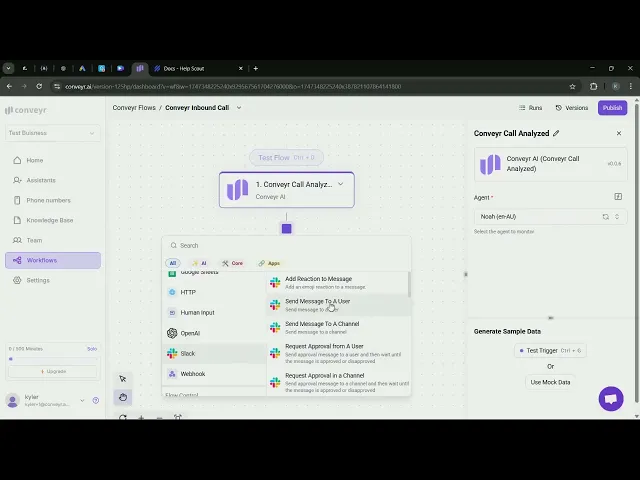Reload the page in the browser
This screenshot has width=640, height=480.
pos(39,87)
